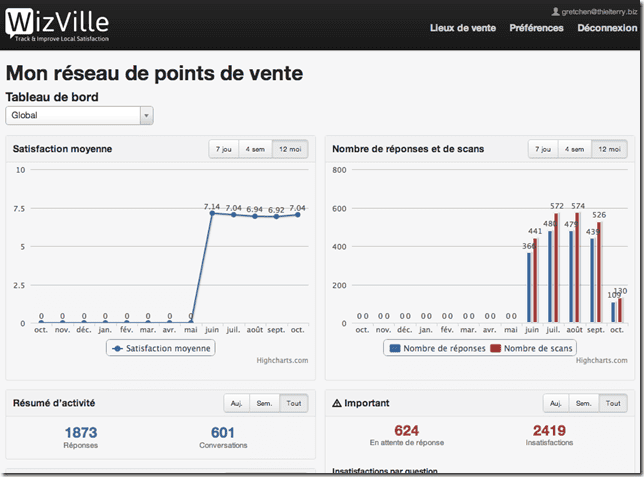
Task: Open Highcharts.com link under satisfaction chart
Action: point(282,360)
